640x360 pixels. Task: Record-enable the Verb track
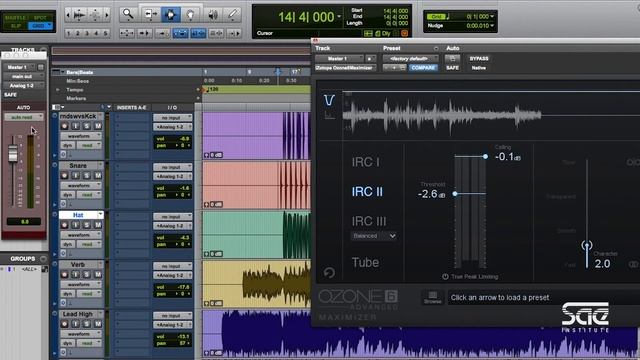[64, 274]
